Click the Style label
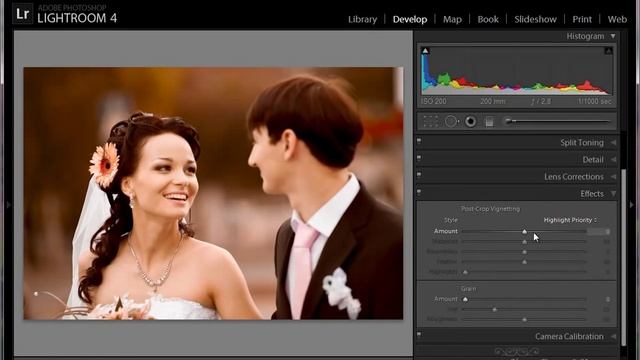 coord(451,220)
